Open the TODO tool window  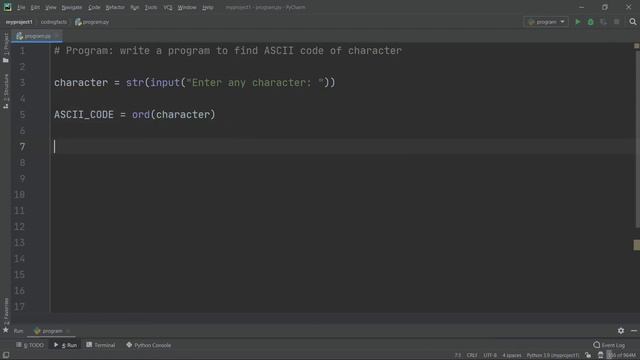pyautogui.click(x=30, y=345)
